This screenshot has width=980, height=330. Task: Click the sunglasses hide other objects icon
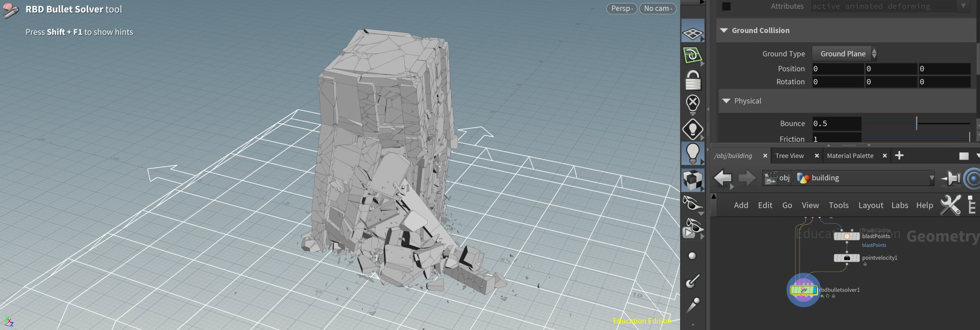click(692, 204)
